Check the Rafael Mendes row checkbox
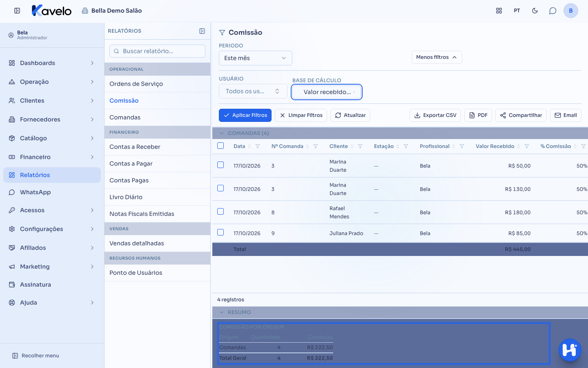The image size is (588, 368). 220,211
